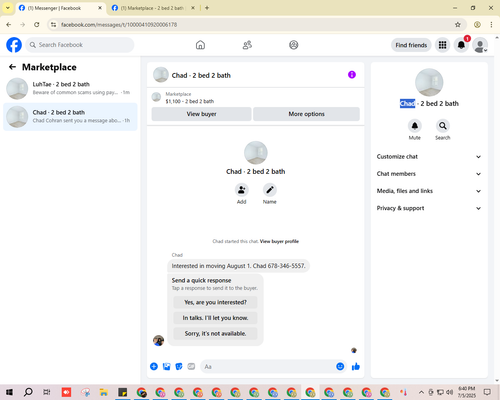Click the View buyer button
This screenshot has width=500, height=400.
click(201, 114)
